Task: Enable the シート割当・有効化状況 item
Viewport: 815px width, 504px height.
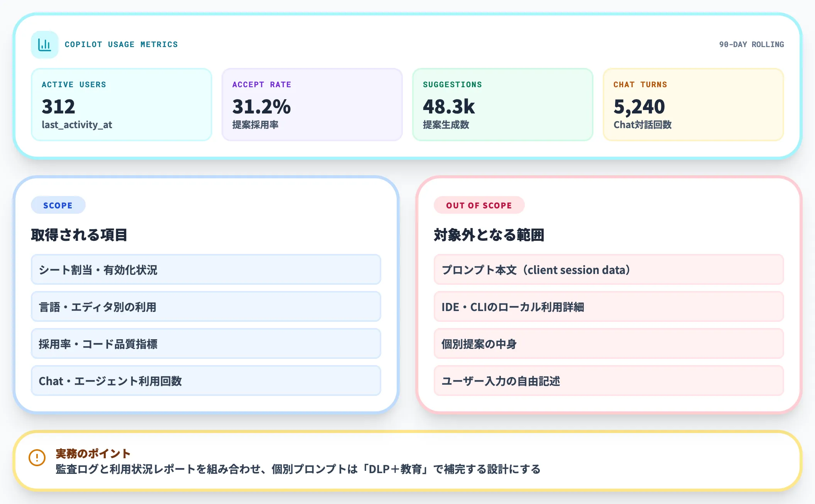Action: pos(205,270)
